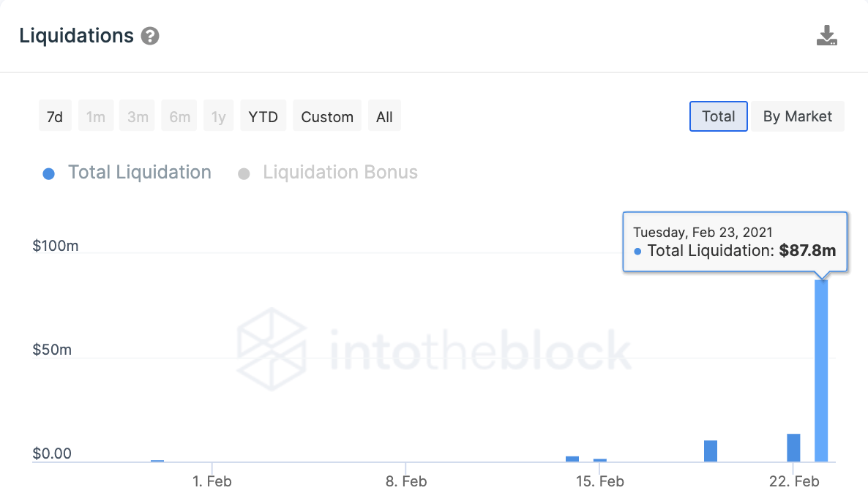Click the gray Liquidation Bonus legend dot
Image resolution: width=868 pixels, height=493 pixels.
pos(244,174)
